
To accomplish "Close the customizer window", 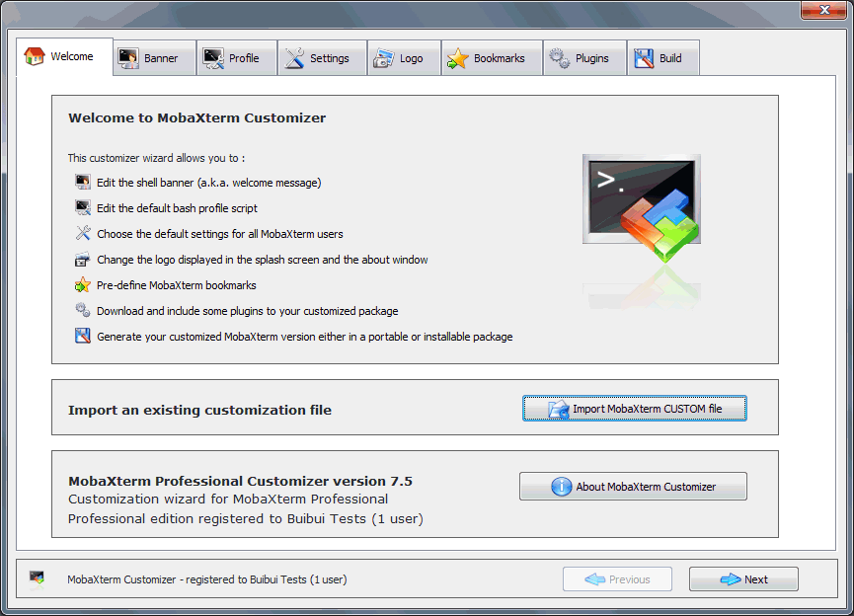I will coord(824,10).
